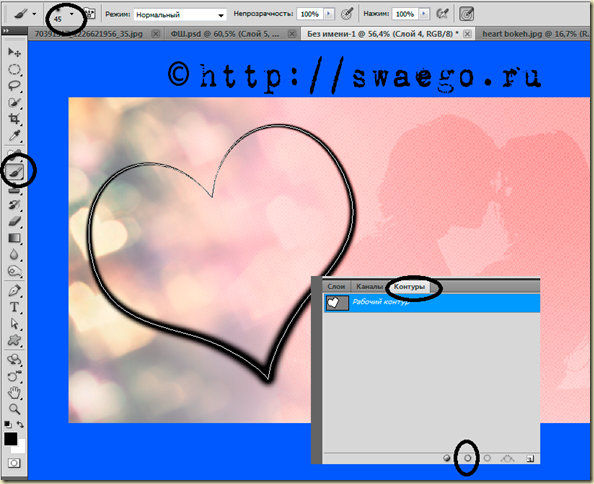Toggle airbrush mode next to Нажим

point(442,14)
